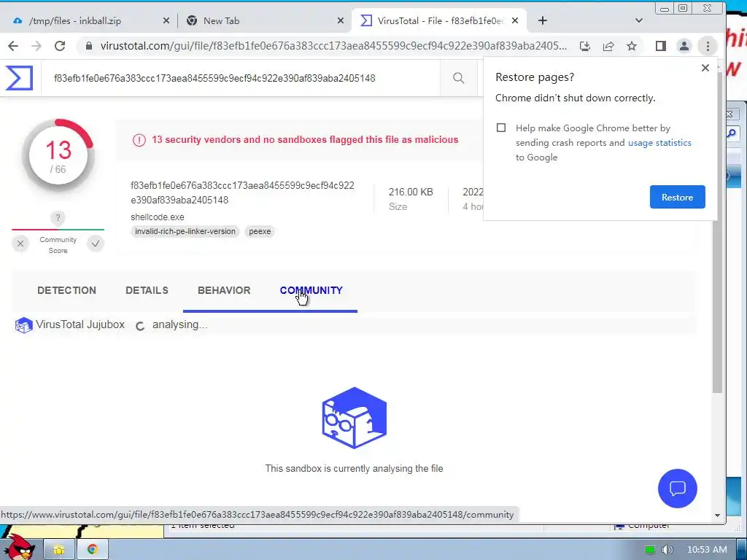This screenshot has height=560, width=747.
Task: Click the 13/66 detection score gauge
Action: click(x=58, y=155)
